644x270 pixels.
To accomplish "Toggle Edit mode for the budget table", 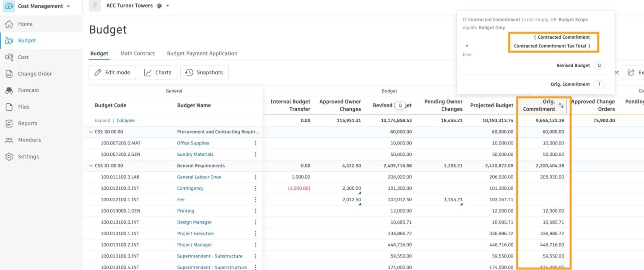I will tap(112, 72).
